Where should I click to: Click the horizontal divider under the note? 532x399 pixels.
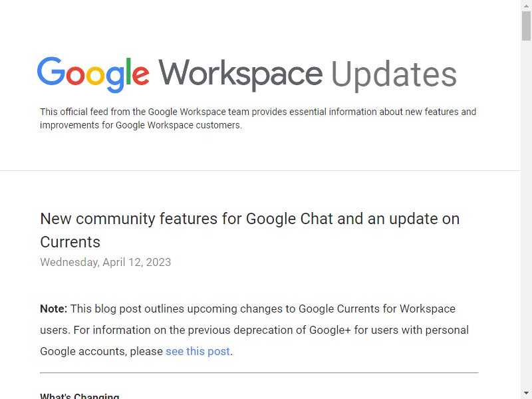(259, 372)
